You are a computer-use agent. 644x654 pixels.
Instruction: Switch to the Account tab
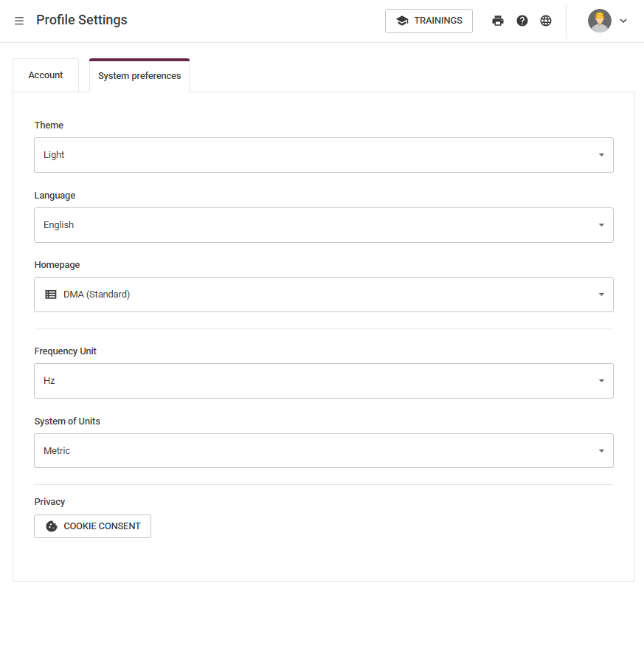click(x=46, y=75)
